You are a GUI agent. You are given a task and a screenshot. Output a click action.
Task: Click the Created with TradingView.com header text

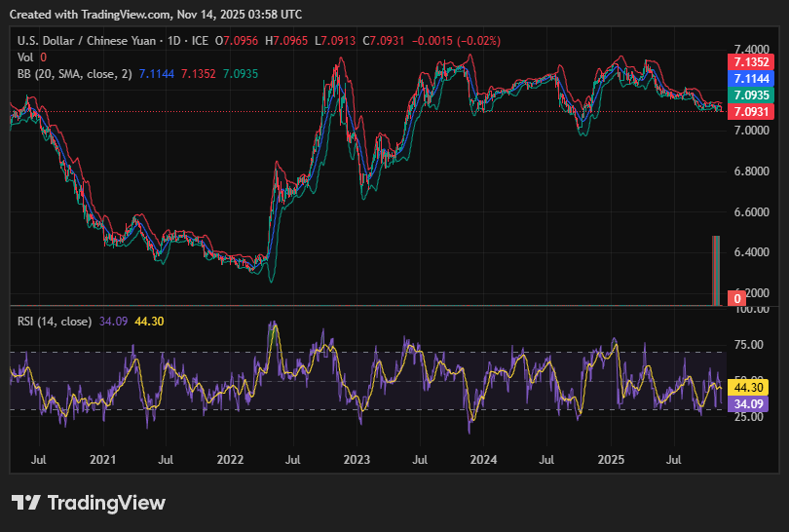pos(158,15)
